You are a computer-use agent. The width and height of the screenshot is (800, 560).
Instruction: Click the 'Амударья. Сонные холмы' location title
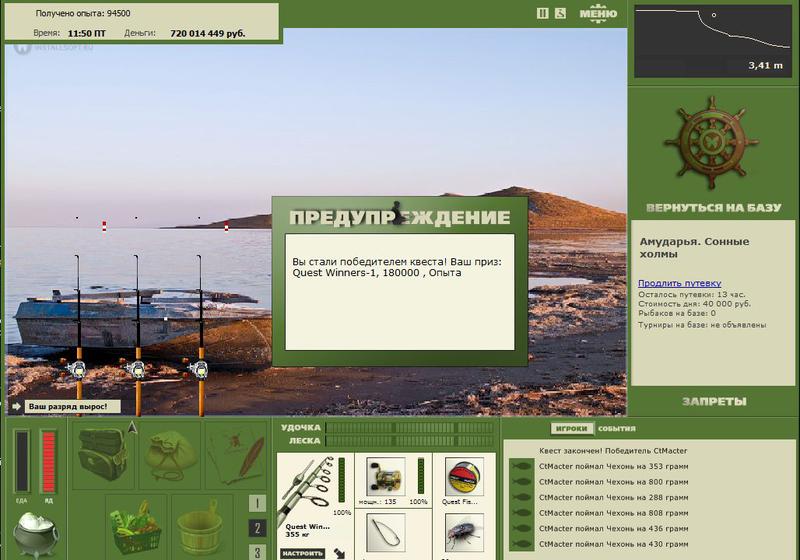694,248
